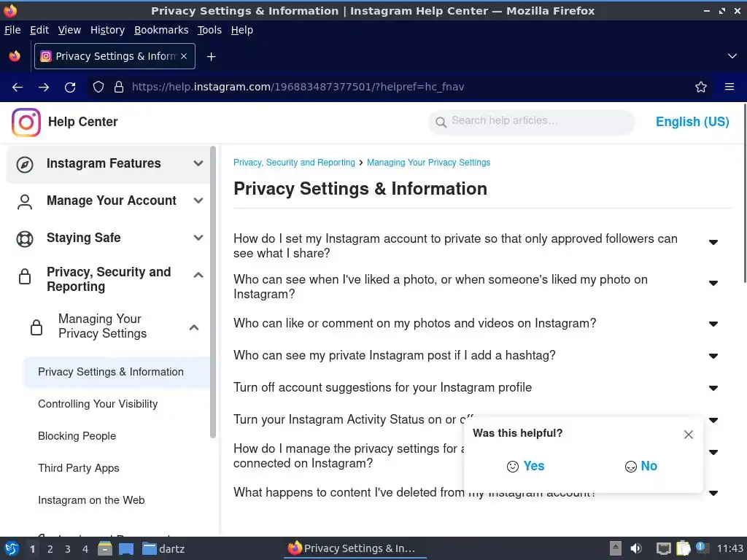Expand the Instagram Features section
The height and width of the screenshot is (560, 747).
click(198, 163)
